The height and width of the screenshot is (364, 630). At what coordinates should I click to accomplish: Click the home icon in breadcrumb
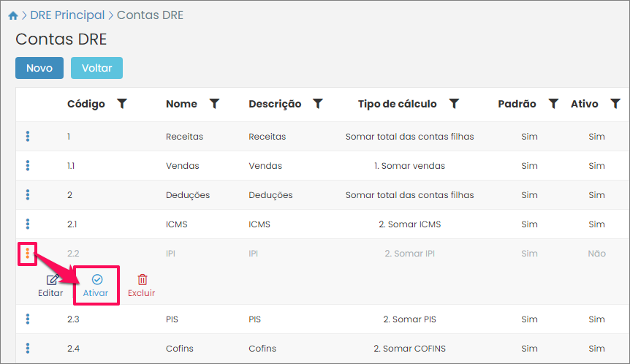[x=12, y=15]
